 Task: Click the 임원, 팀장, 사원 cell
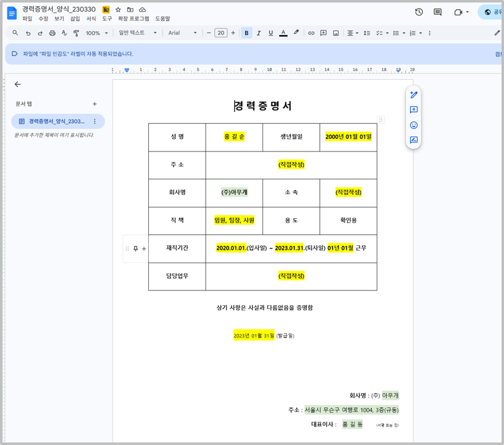click(x=234, y=220)
